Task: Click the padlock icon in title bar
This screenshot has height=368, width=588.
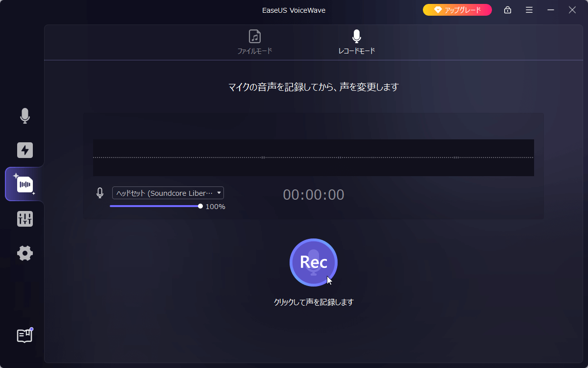Action: pos(508,10)
